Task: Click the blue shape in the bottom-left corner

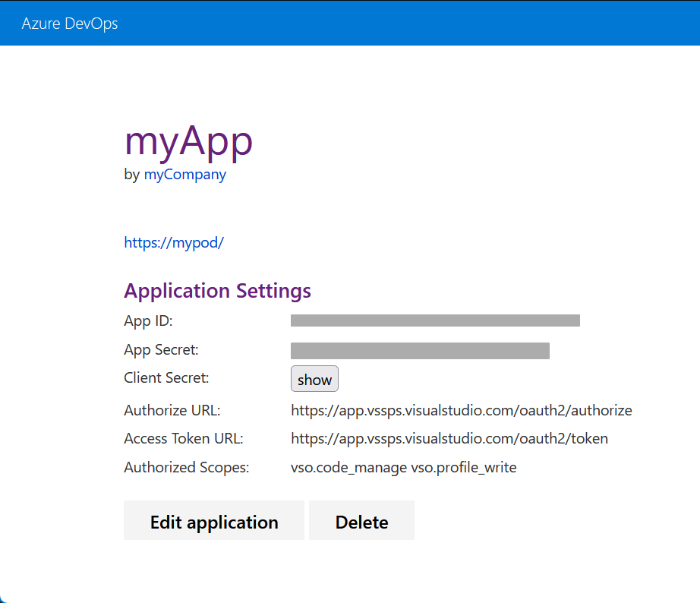Action: [x=5, y=598]
